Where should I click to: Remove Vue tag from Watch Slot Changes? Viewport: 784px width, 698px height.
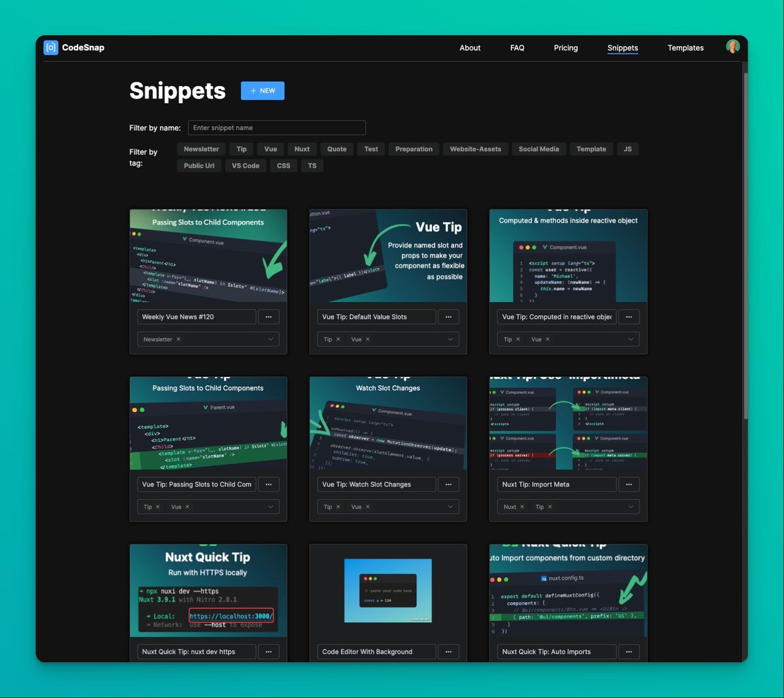click(368, 507)
